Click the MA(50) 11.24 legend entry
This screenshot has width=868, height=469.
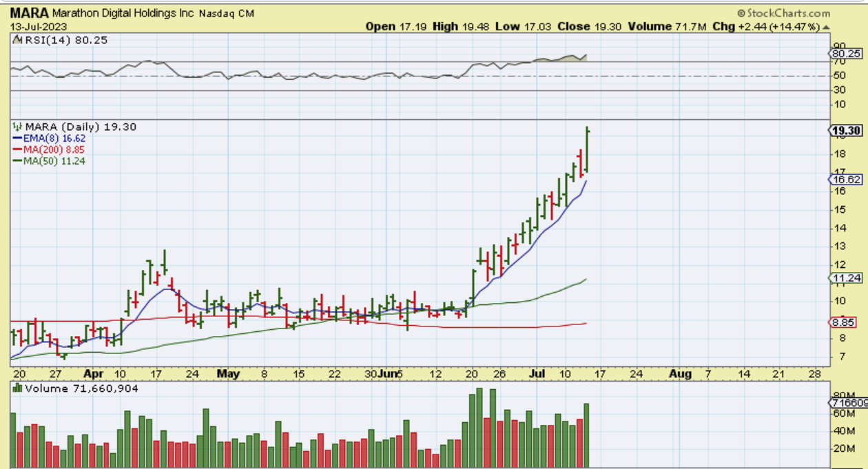click(x=54, y=160)
